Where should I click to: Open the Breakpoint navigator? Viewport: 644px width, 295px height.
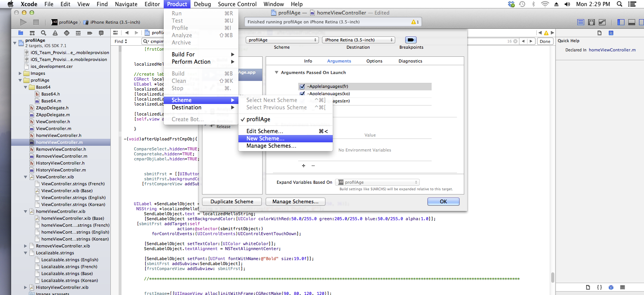(90, 33)
